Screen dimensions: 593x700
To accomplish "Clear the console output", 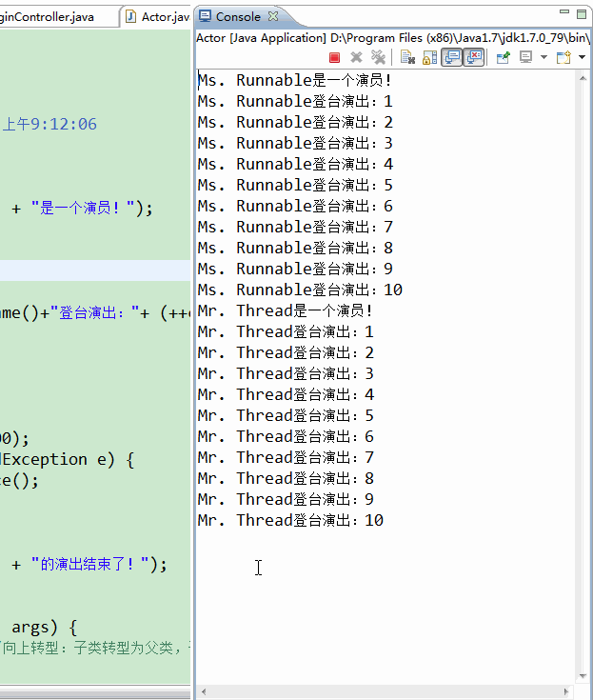I will (407, 57).
